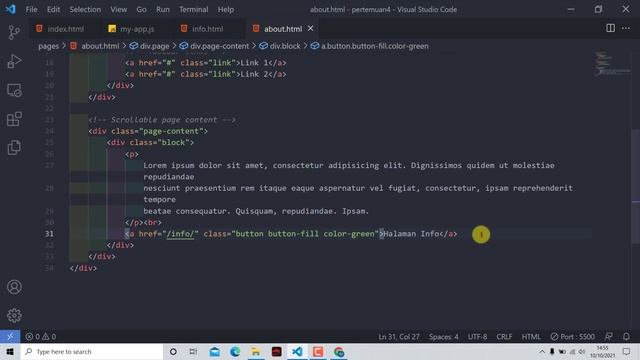This screenshot has width=640, height=360.
Task: Click the VS Code logo icon
Action: pyautogui.click(x=11, y=9)
